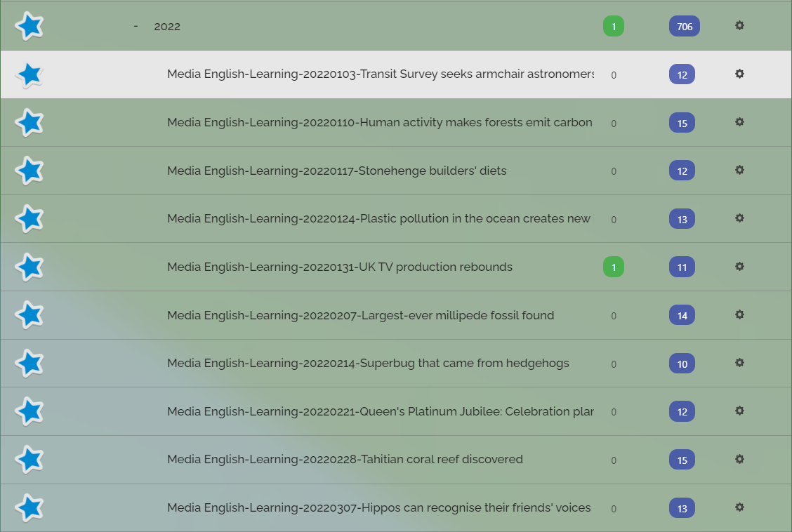Open Queen's Platinum Jubilee feed entry
Viewport: 792px width, 532px height.
(381, 411)
